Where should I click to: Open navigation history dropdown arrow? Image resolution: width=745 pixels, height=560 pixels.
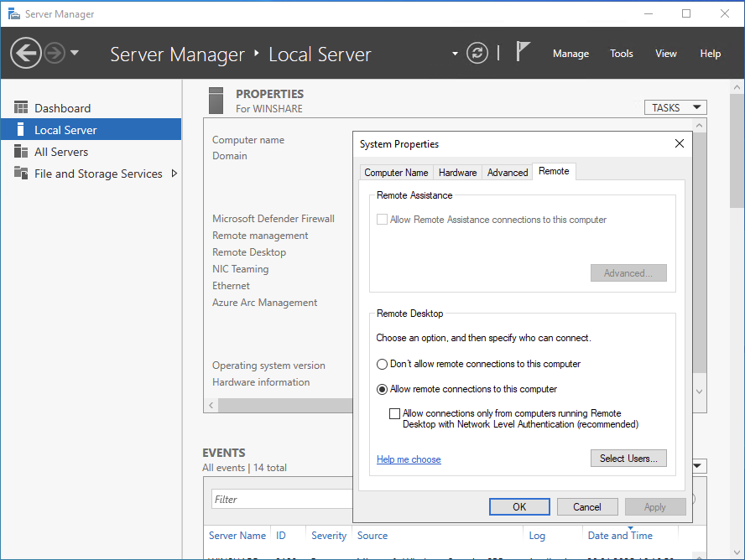pos(76,54)
